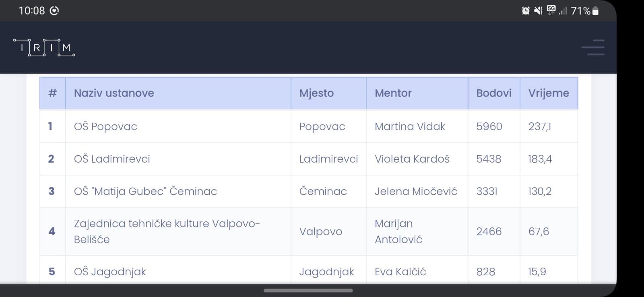Screen dimensions: 644x297
Task: Click OŠ "Matija Gubec" Čeminac institution name
Action: tap(145, 191)
